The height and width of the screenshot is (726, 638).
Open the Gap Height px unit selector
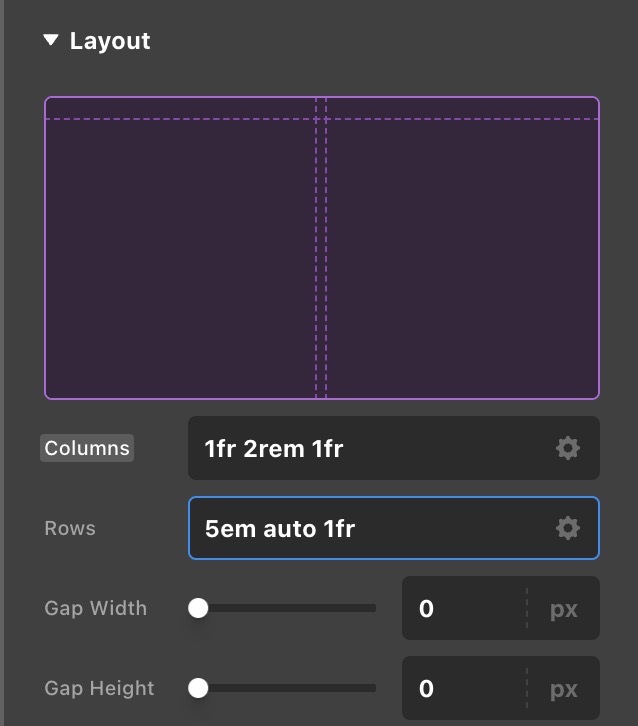tap(564, 688)
